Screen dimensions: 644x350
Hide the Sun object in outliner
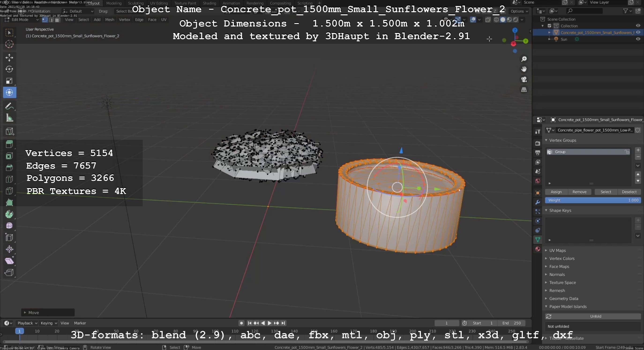pos(638,39)
